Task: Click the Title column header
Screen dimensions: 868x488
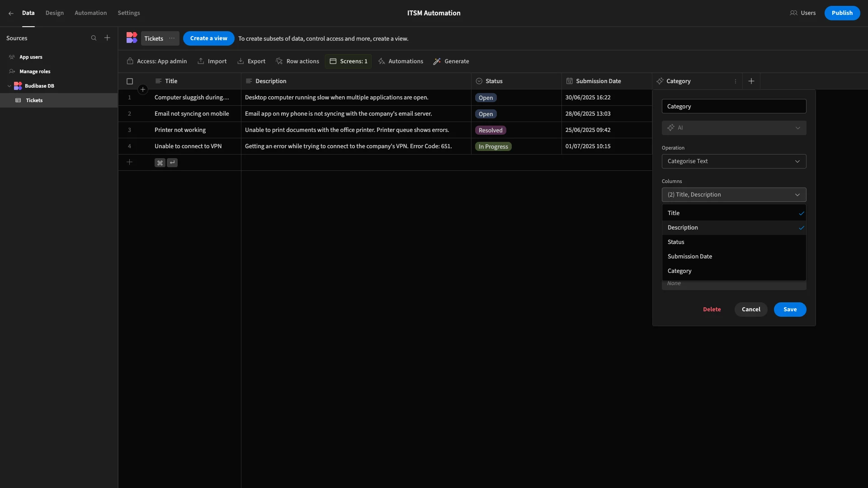Action: 196,81
